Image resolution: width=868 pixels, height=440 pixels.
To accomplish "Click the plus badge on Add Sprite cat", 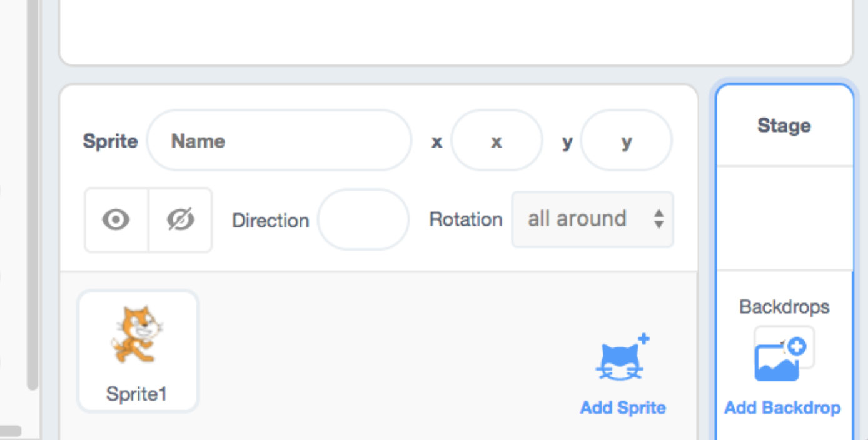I will click(645, 338).
